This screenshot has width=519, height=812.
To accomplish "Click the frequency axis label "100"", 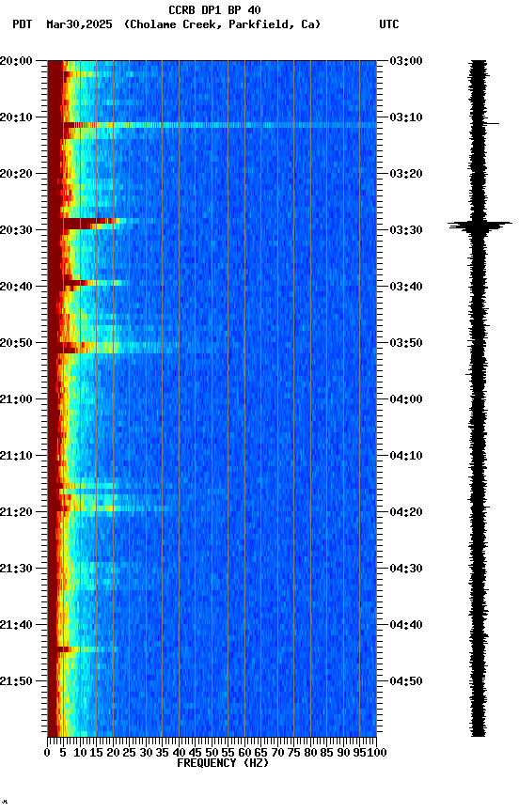I will pos(377,753).
